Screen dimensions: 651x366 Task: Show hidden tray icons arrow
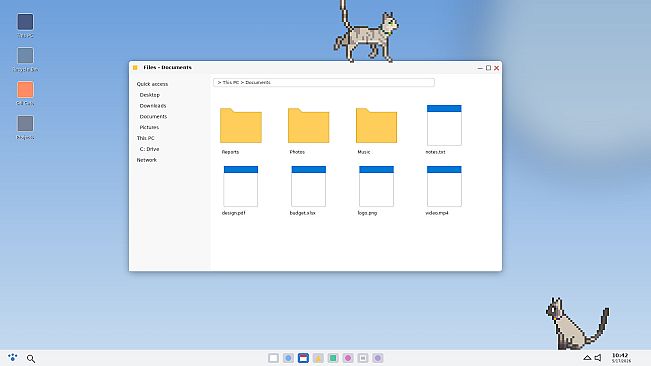[587, 358]
